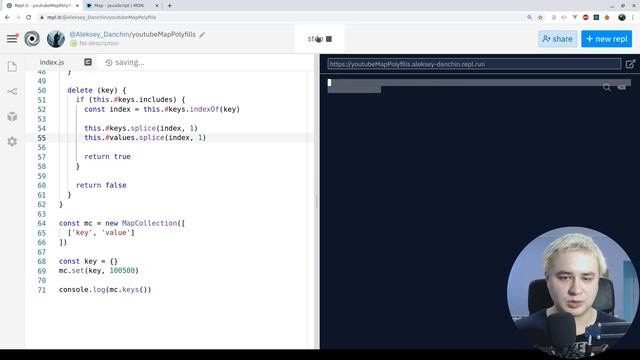
Task: Select the index.js file tab
Action: (52, 62)
